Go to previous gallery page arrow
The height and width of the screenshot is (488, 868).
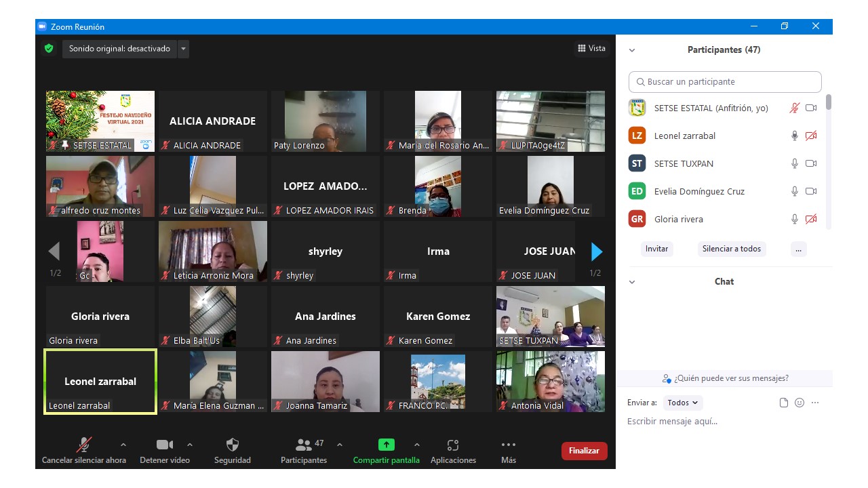coord(54,251)
